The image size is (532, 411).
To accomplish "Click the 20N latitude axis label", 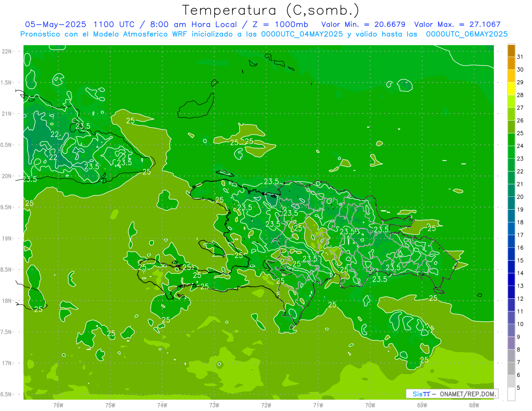I will tap(7, 176).
